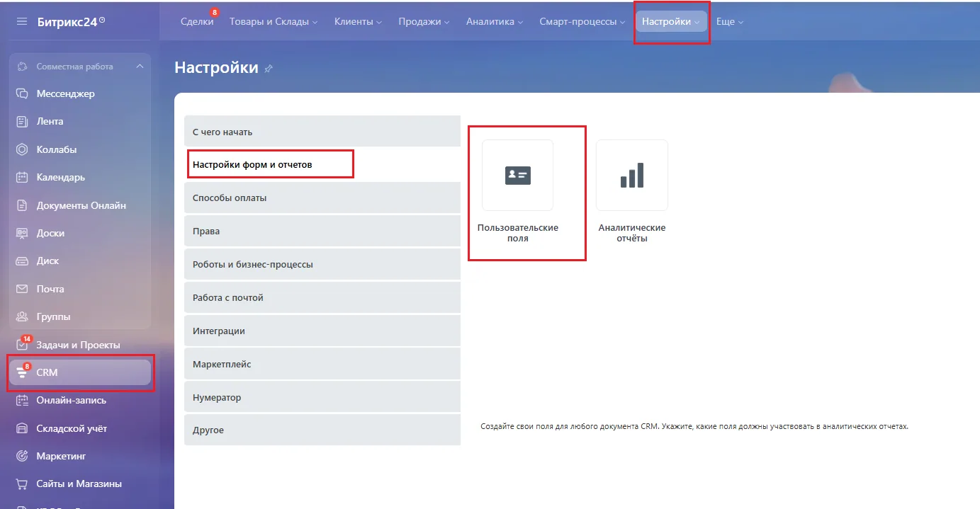Select Настройки форм и отчетов section
The image size is (980, 509).
pos(322,164)
